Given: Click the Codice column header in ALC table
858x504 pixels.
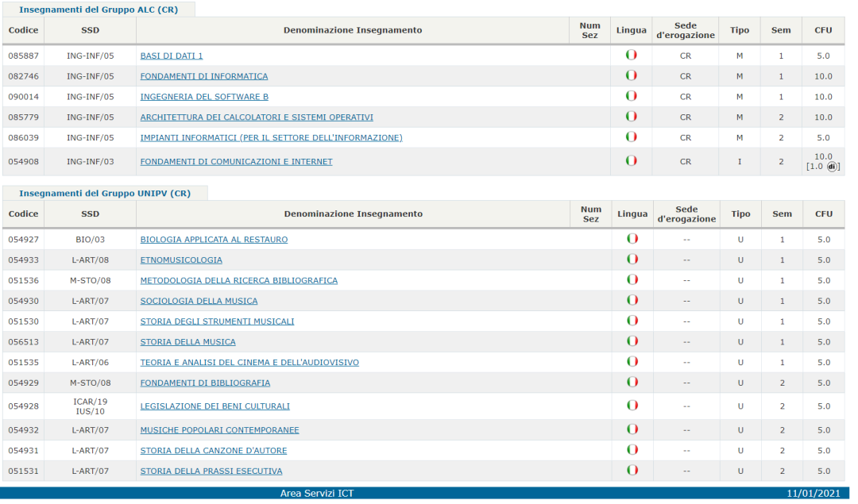Looking at the screenshot, I should pos(24,30).
